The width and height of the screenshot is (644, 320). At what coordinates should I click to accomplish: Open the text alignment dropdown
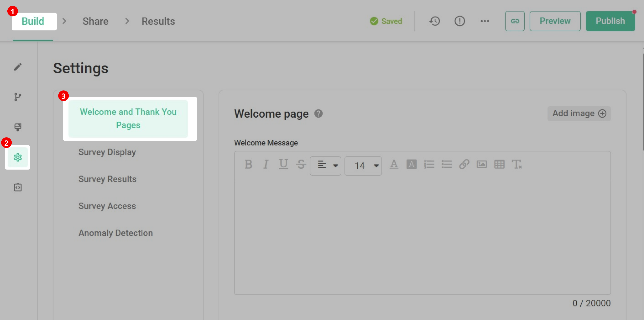click(x=325, y=166)
